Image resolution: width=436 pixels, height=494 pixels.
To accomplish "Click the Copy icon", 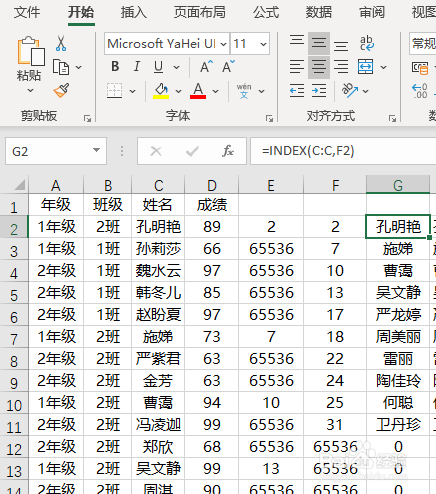I will point(61,67).
